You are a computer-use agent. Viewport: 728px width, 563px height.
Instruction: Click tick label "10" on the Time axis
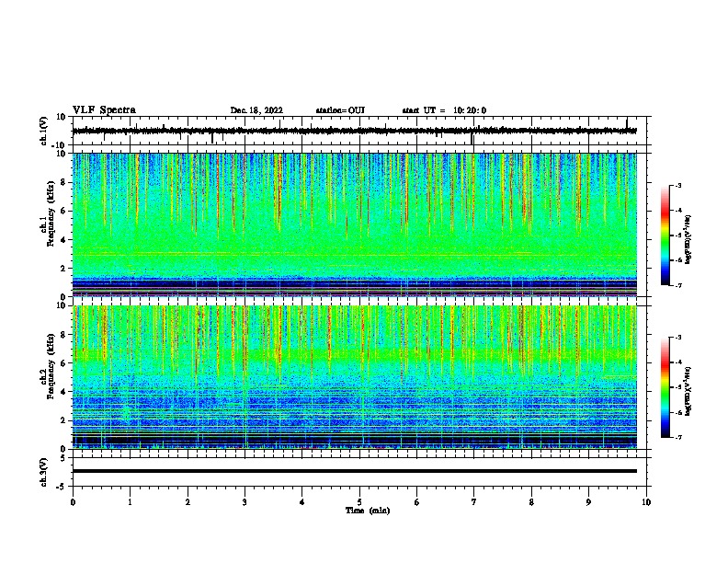pos(646,502)
